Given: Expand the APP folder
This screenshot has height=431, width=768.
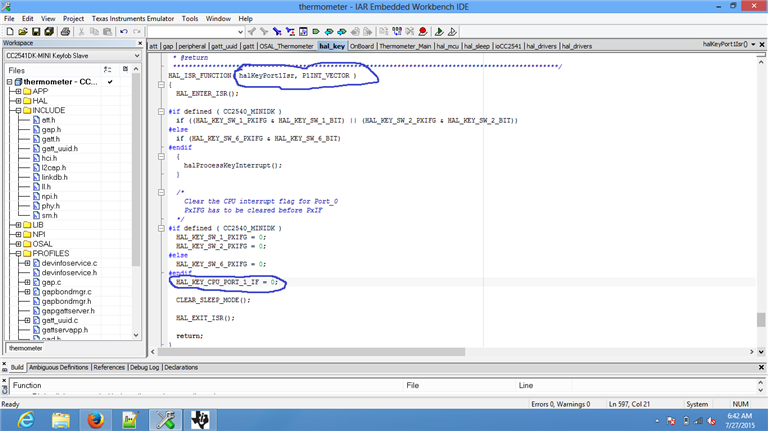Looking at the screenshot, I should coord(19,92).
